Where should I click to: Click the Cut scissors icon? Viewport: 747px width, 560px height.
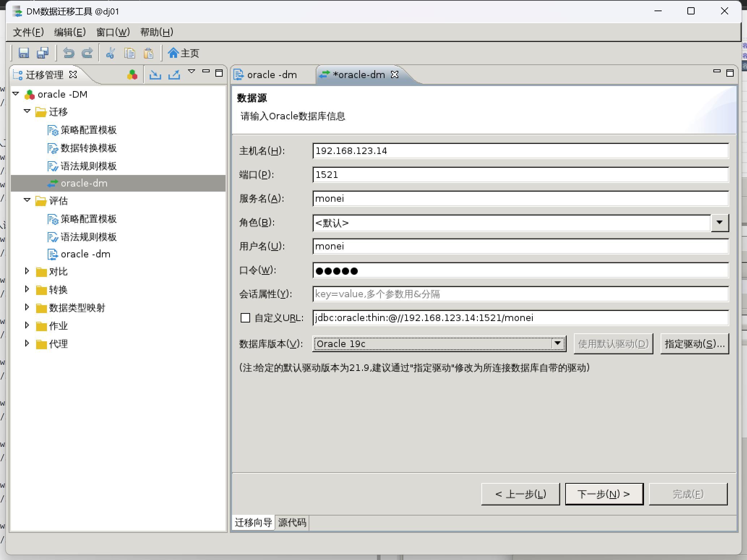click(x=111, y=53)
